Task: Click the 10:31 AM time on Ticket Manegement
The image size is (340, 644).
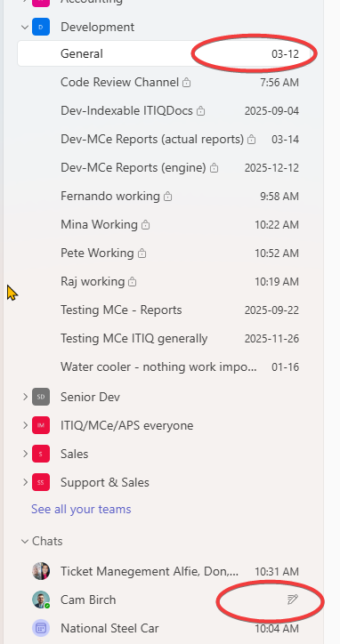Action: click(277, 572)
